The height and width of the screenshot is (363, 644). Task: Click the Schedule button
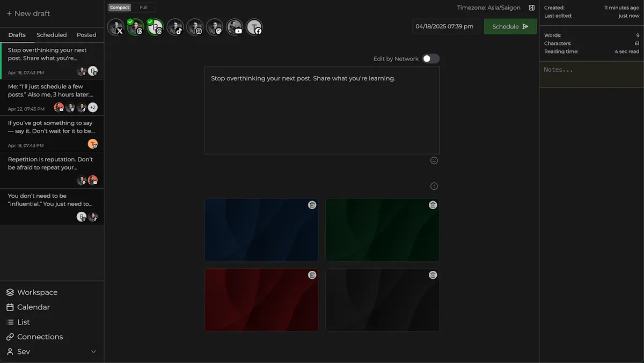click(510, 26)
